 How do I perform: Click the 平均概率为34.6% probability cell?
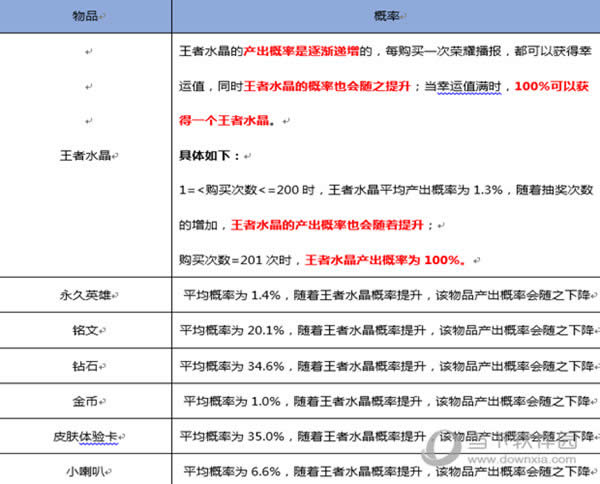coord(386,366)
